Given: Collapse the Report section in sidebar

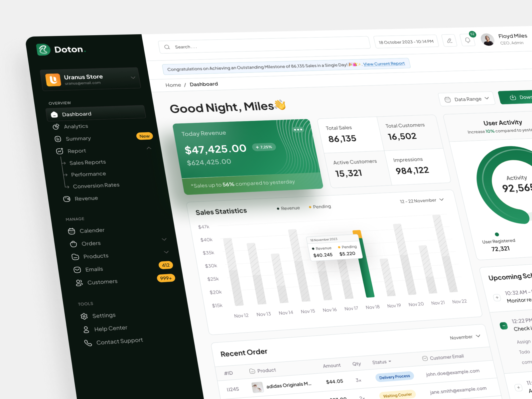Looking at the screenshot, I should tap(149, 148).
